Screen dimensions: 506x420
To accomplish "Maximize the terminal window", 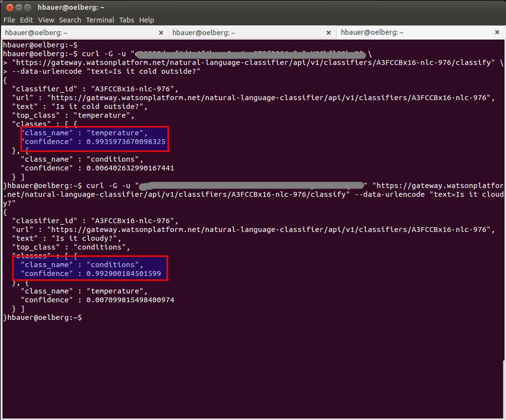I will tap(28, 7).
